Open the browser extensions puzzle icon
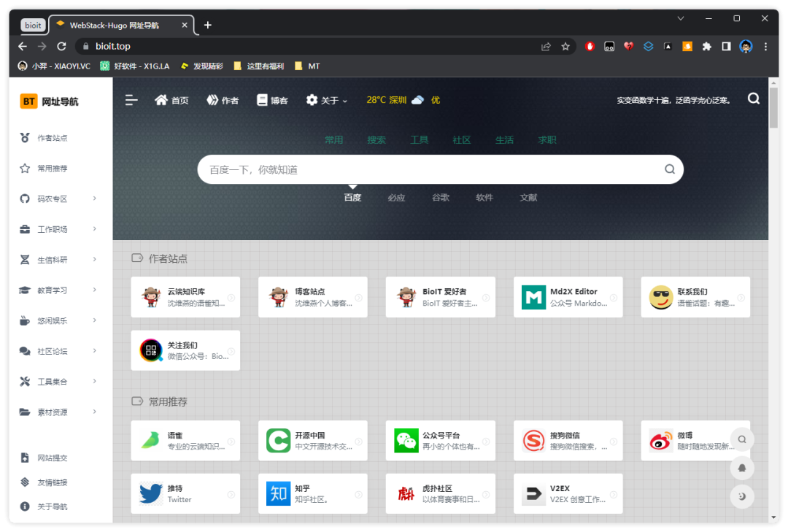The width and height of the screenshot is (788, 532). [706, 46]
